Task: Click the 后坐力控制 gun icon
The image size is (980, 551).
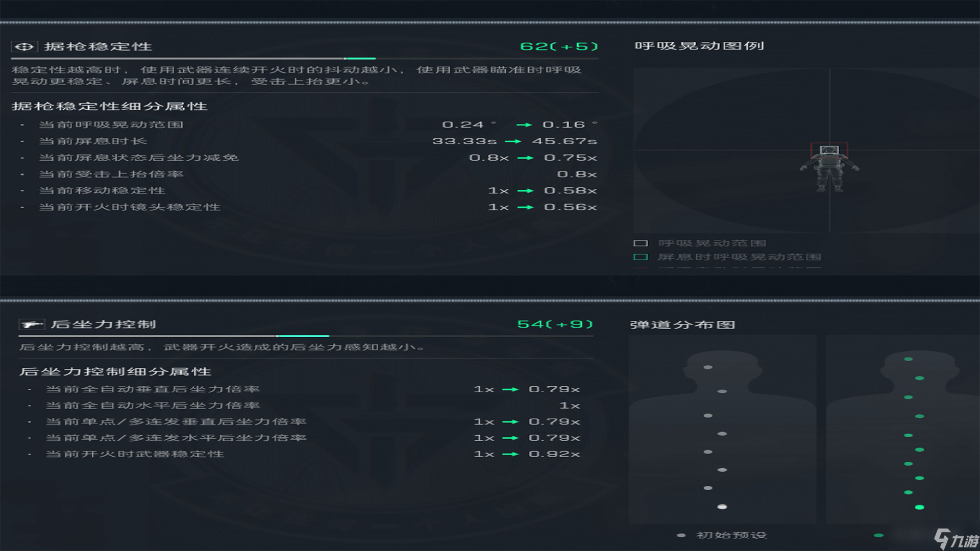Action: [32, 324]
